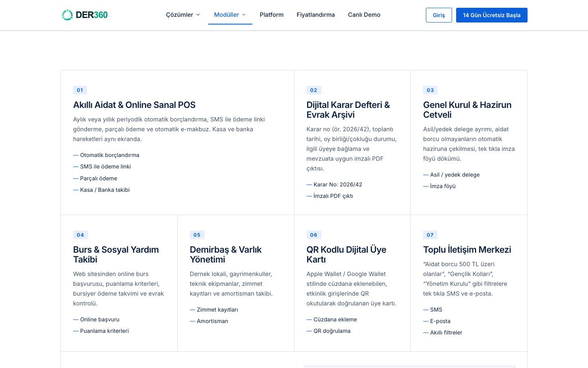Click the 04 number badge
588x368 pixels.
tap(80, 235)
